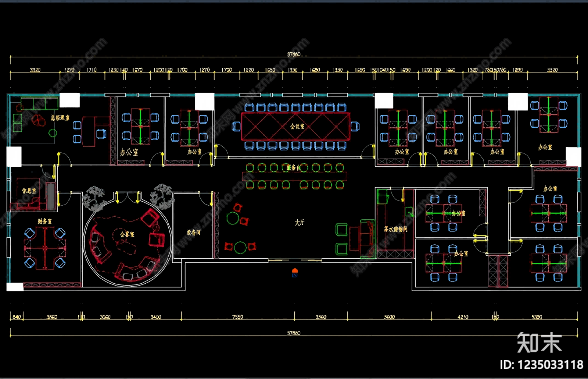
Task: Select the top 37680 overall dimension text
Action: tap(294, 54)
